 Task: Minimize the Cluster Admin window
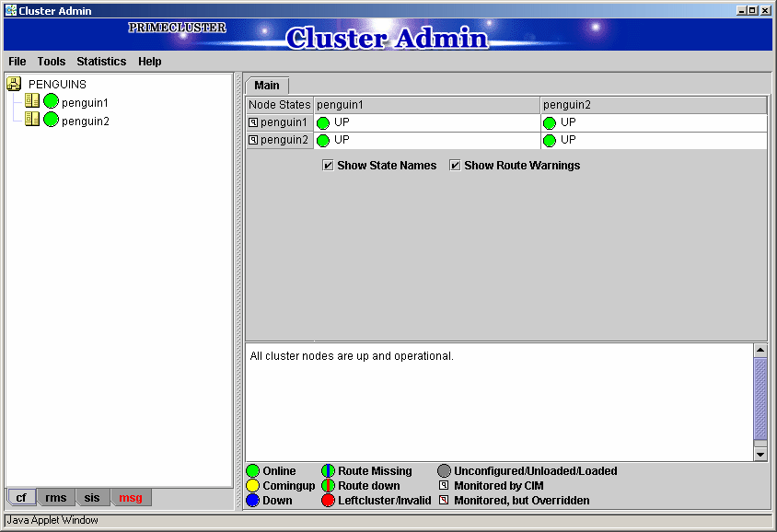[741, 10]
